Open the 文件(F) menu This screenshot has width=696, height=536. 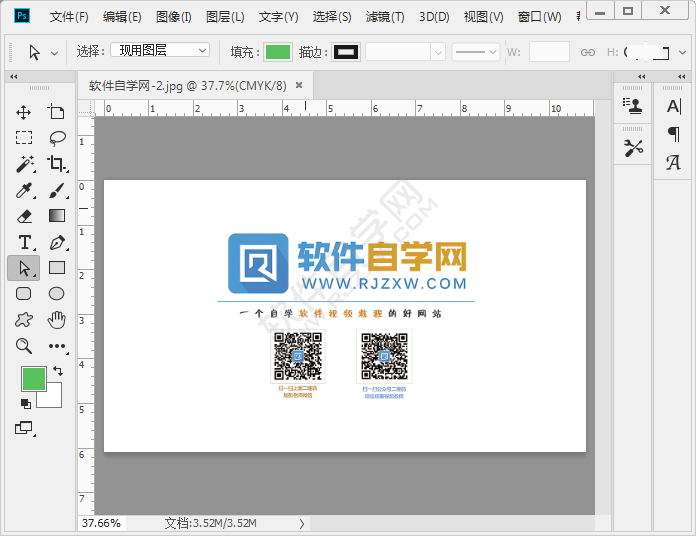[x=69, y=17]
